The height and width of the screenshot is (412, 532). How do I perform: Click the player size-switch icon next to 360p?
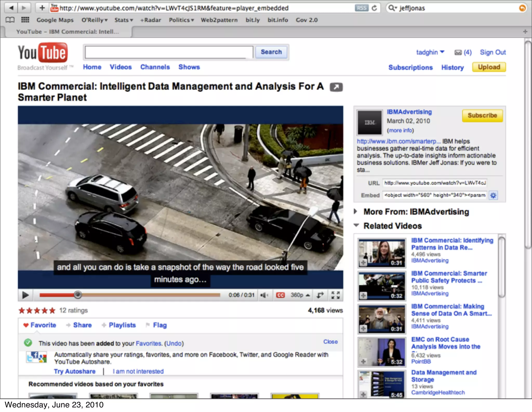point(320,295)
